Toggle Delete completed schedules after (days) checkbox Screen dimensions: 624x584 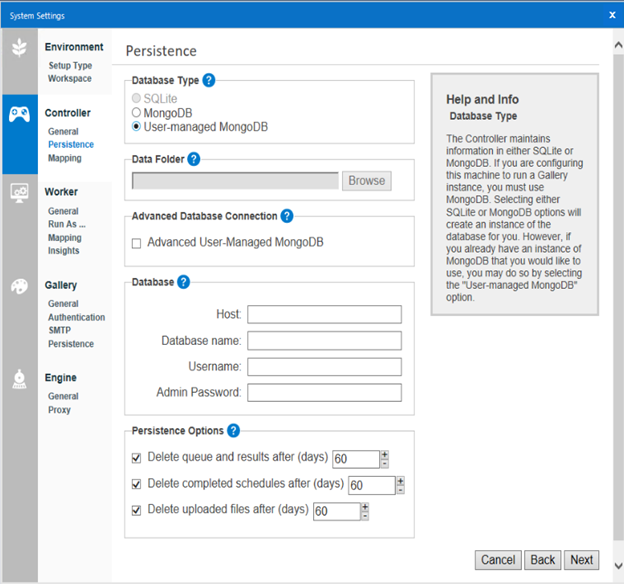point(136,484)
